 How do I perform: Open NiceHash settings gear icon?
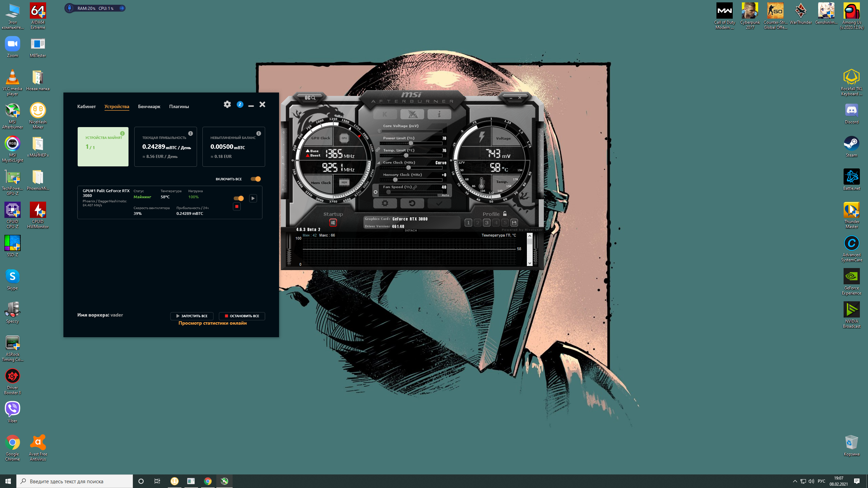(x=227, y=104)
